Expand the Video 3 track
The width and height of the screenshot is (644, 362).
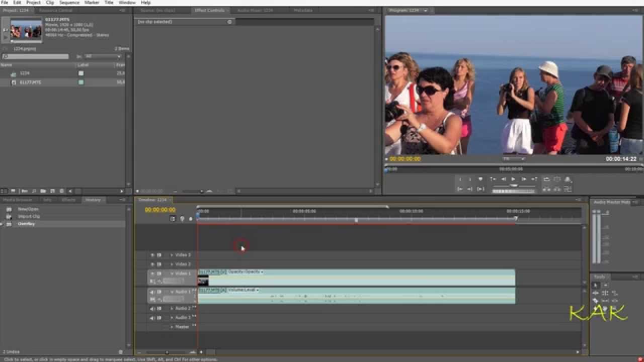point(172,255)
